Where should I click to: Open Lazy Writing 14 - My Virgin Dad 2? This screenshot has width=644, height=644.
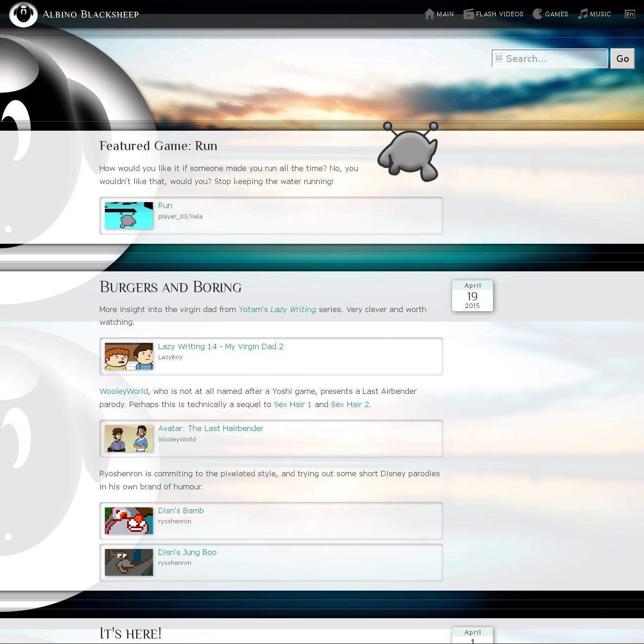221,346
